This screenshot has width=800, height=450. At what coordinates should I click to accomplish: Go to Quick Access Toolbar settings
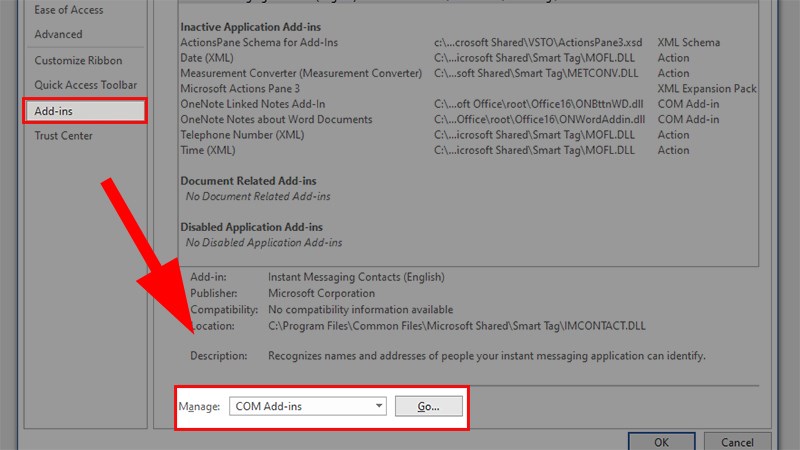[x=86, y=86]
